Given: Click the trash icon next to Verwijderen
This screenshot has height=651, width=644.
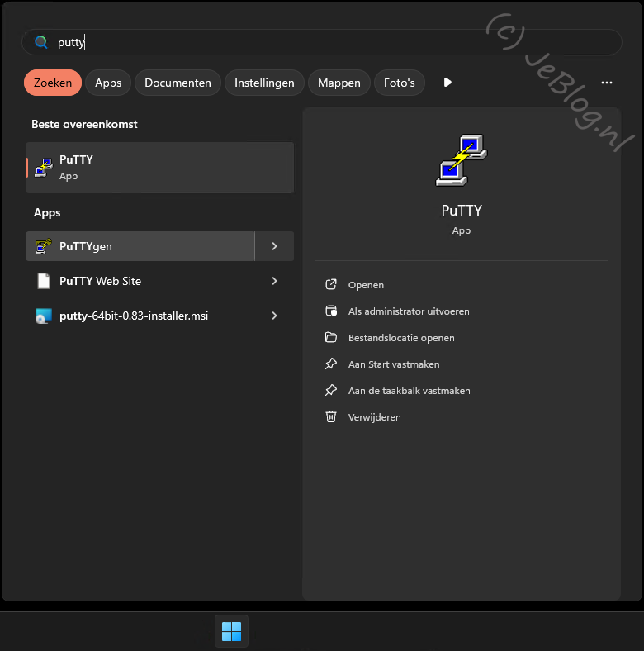Looking at the screenshot, I should click(x=331, y=417).
